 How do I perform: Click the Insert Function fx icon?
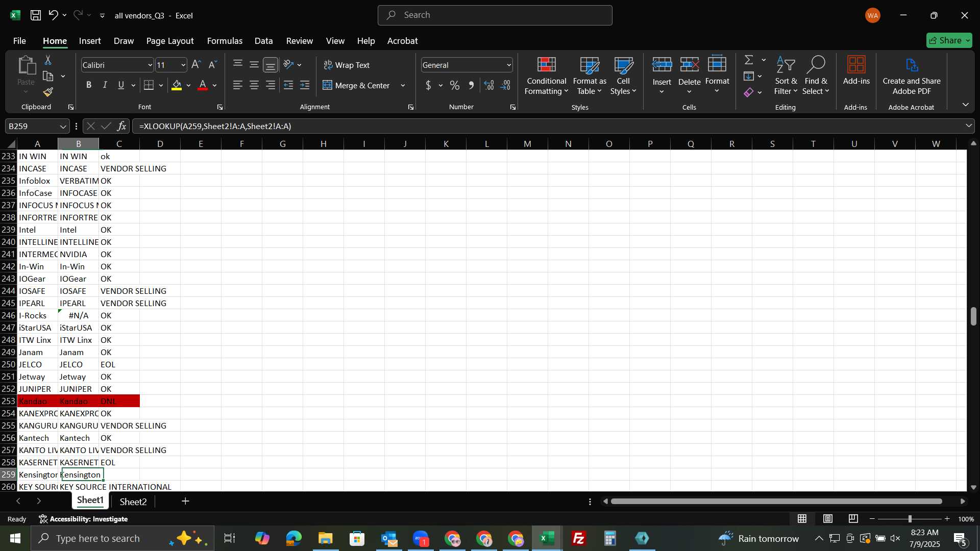[x=122, y=126]
